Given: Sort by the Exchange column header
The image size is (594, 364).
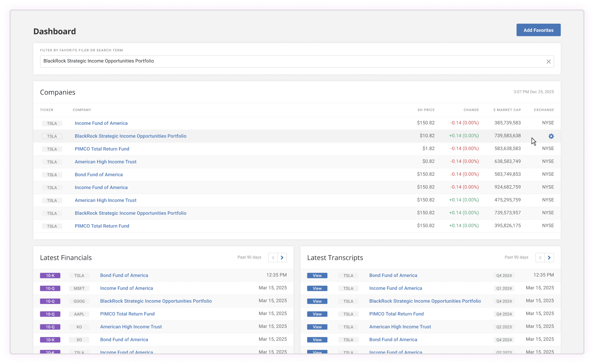Looking at the screenshot, I should click(x=544, y=110).
